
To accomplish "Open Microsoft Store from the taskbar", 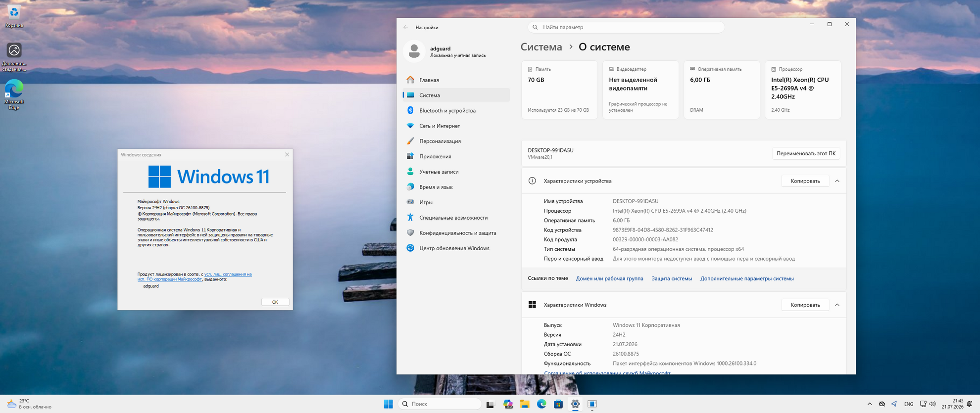I will tap(558, 404).
